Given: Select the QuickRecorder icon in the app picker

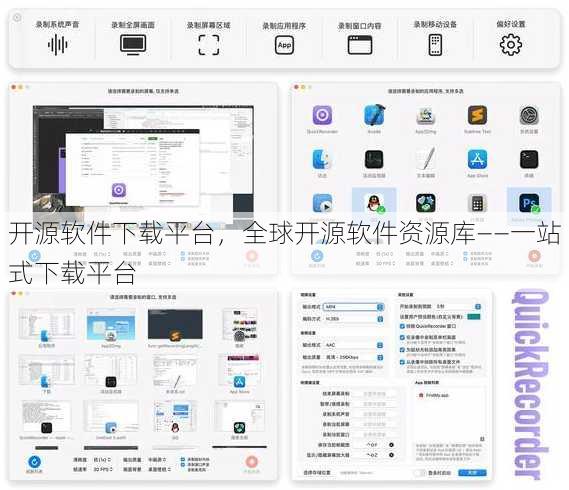Looking at the screenshot, I should 322,115.
